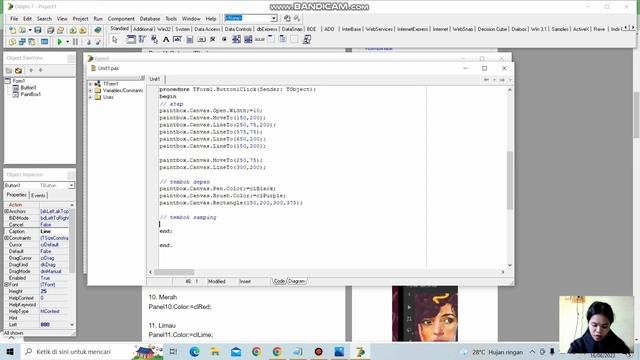This screenshot has width=640, height=360.
Task: Open Windows Start button
Action: [x=10, y=351]
